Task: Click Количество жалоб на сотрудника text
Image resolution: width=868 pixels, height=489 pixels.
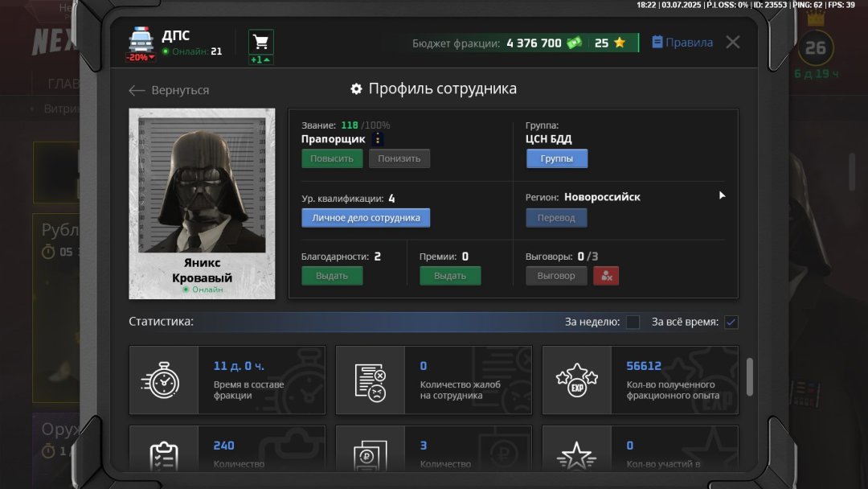Action: point(460,390)
